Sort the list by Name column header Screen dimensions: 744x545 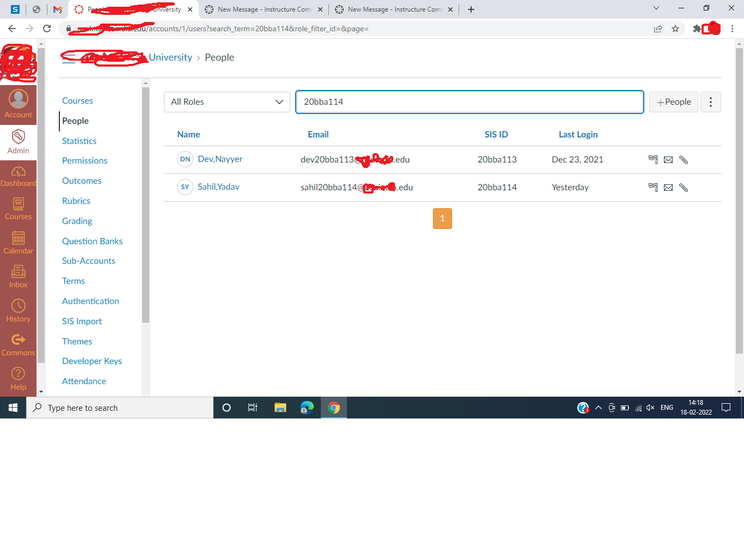point(188,134)
